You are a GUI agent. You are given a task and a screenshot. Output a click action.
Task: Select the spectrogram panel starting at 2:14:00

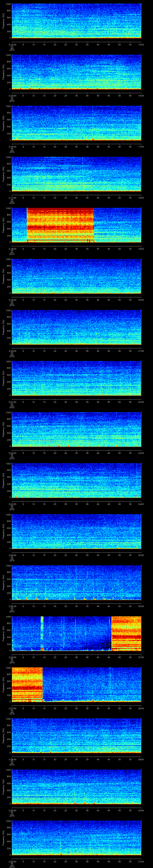click(77, 21)
